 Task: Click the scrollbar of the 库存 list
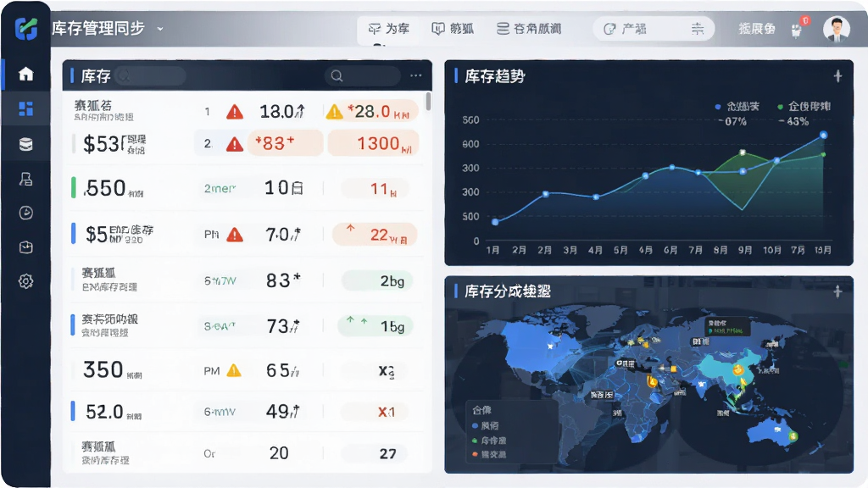click(x=428, y=102)
